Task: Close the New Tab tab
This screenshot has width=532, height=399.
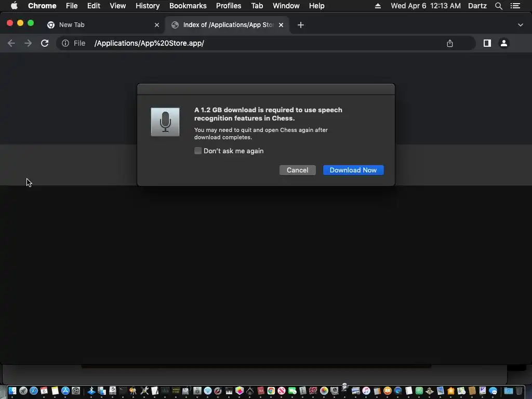Action: coord(156,25)
